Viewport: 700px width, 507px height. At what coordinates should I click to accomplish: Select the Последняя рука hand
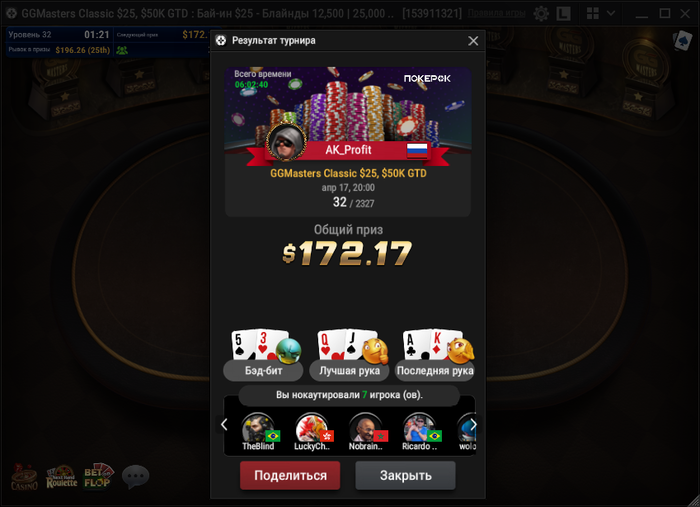[x=435, y=355]
